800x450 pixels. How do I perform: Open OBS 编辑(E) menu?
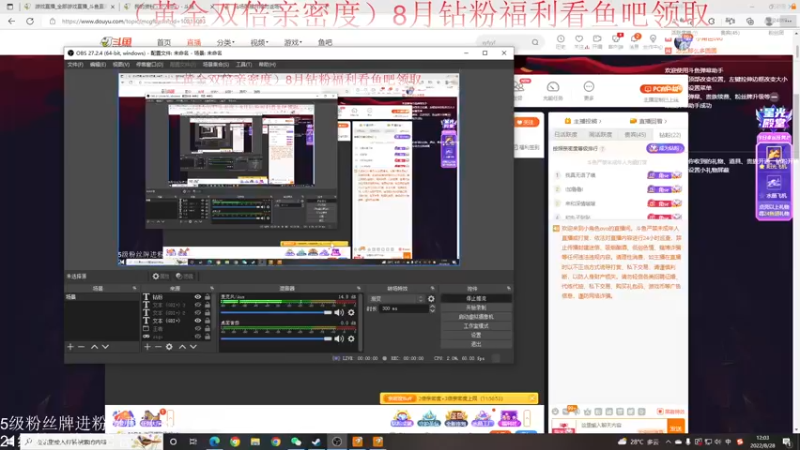[x=97, y=65]
